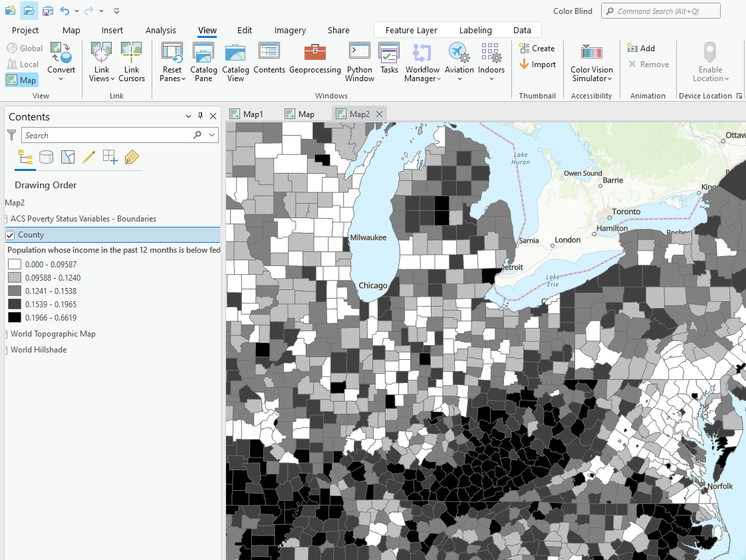Viewport: 746px width, 560px height.
Task: Click the black 0.1966 - 0.6619 legend swatch
Action: [15, 318]
